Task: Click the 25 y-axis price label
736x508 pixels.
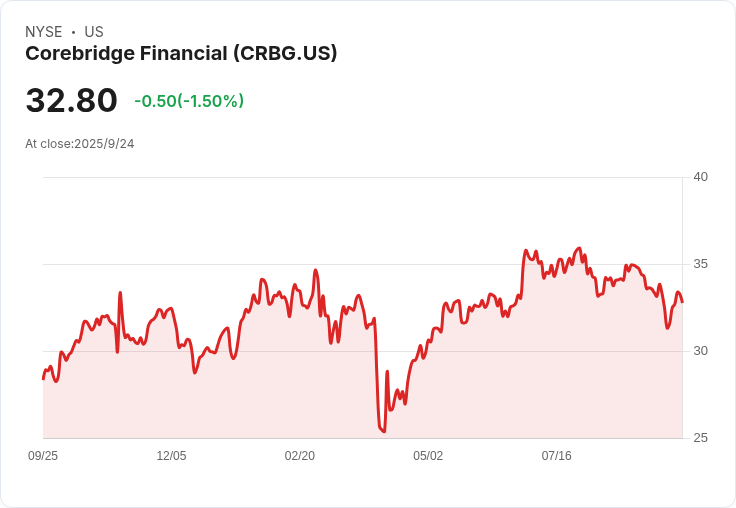Action: tap(700, 438)
